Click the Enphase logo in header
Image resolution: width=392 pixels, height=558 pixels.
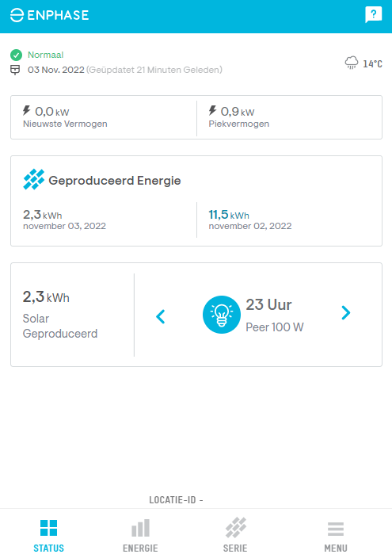(49, 15)
